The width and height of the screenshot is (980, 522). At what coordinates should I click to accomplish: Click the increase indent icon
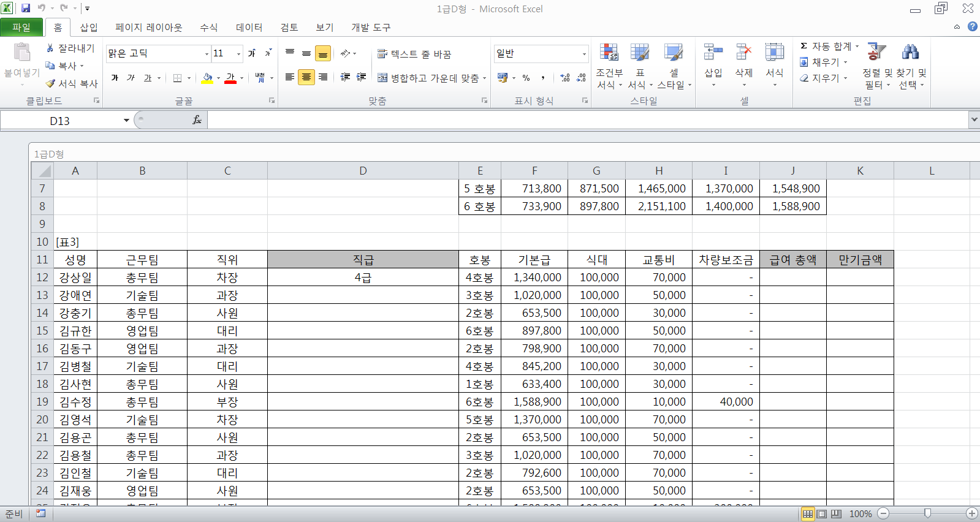coord(362,77)
